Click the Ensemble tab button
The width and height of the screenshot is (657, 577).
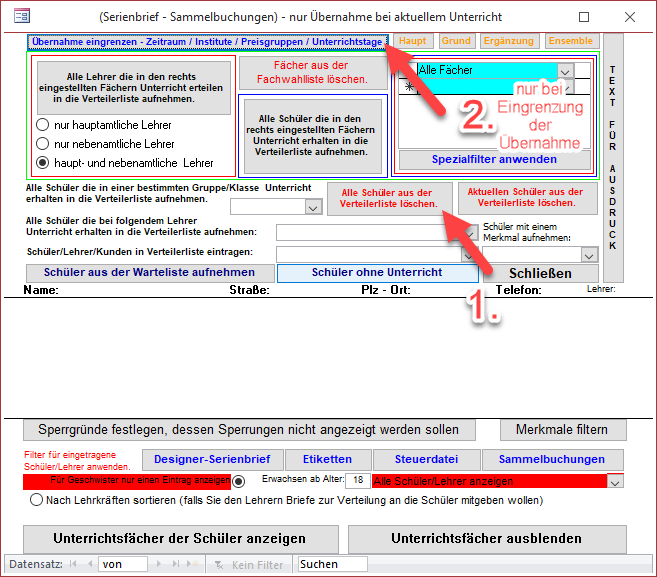[x=571, y=41]
